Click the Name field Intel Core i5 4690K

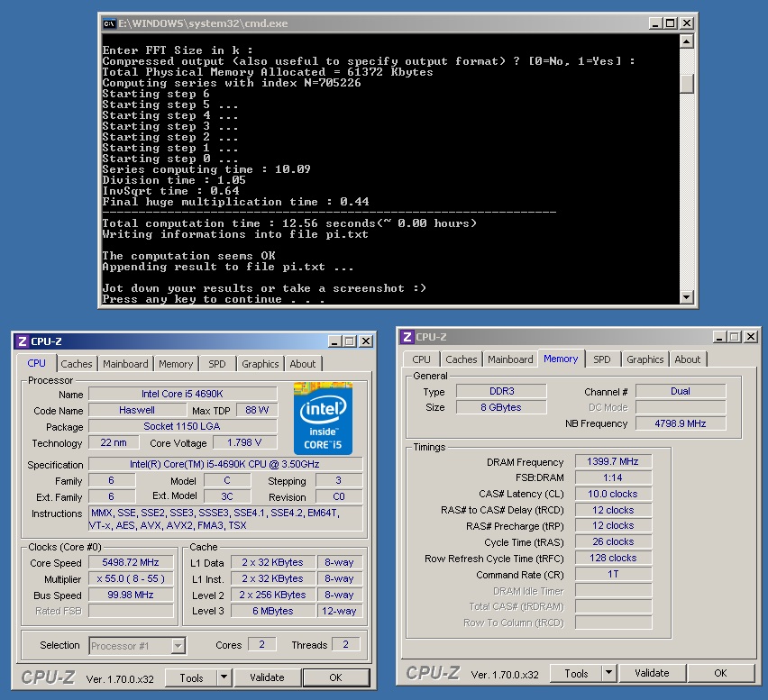pos(183,394)
